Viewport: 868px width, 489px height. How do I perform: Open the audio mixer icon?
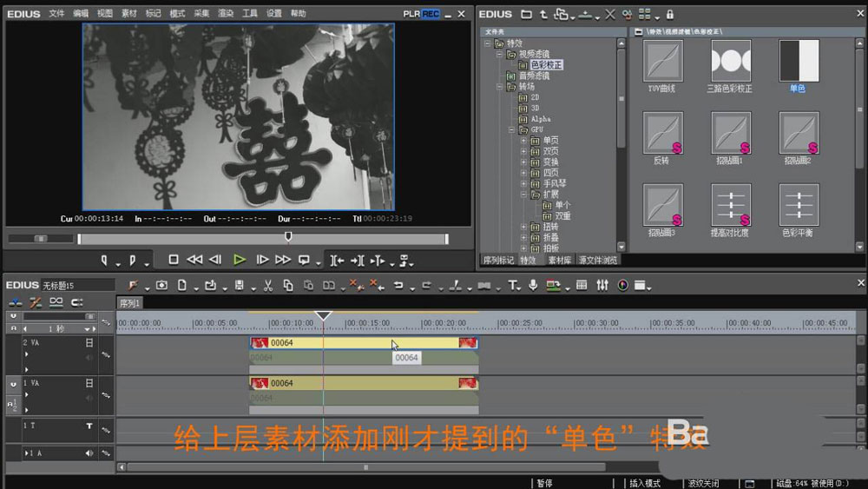(602, 285)
